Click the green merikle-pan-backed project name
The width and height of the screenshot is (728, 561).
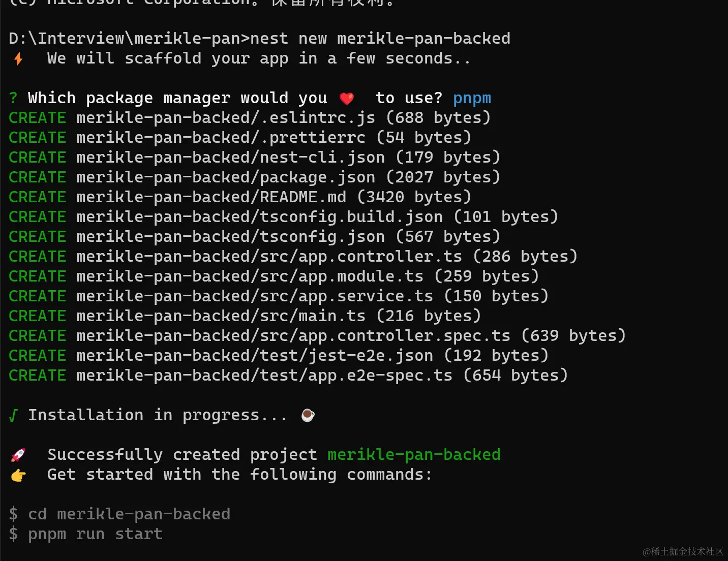click(x=414, y=454)
